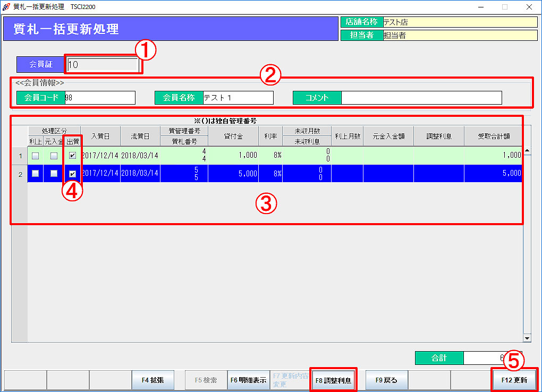Check the 利上 checkbox in row 1
The width and height of the screenshot is (542, 392).
[36, 156]
